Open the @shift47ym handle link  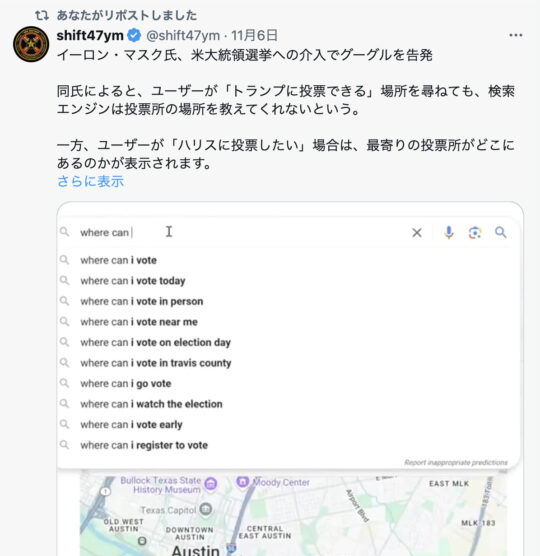[x=183, y=35]
